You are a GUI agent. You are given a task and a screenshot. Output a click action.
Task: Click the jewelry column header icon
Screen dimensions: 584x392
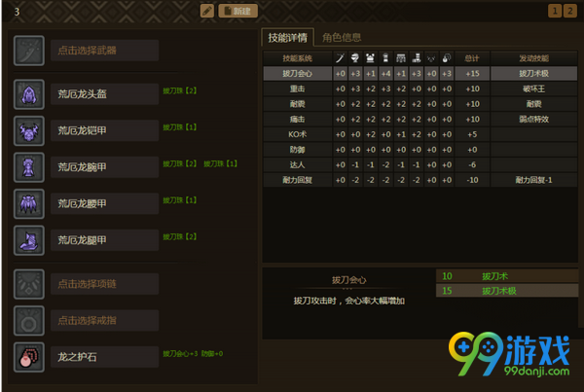(x=431, y=58)
